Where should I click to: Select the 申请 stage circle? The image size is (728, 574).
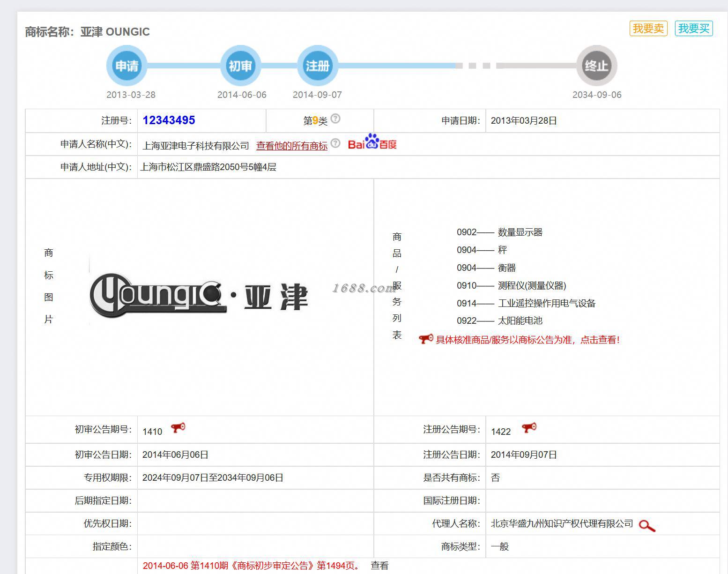[x=126, y=66]
